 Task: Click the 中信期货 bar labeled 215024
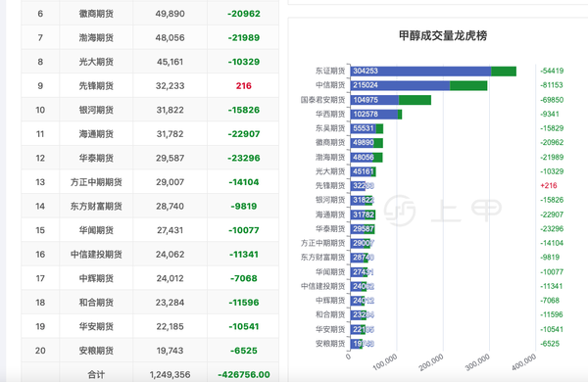click(x=400, y=85)
